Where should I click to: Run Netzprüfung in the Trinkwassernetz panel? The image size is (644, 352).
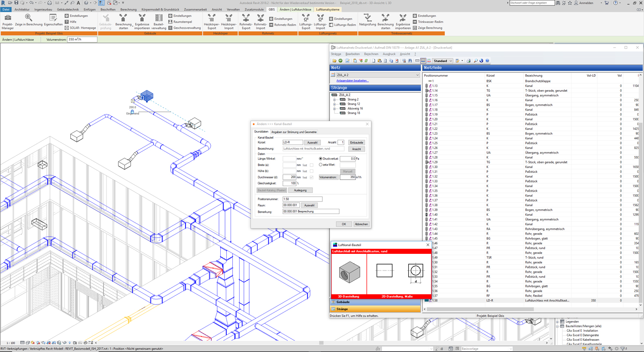368,20
